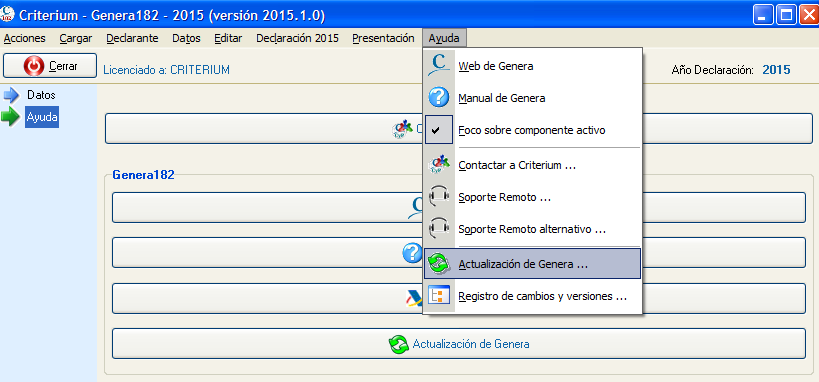
Task: Close the Criterium window with the red X
Action: click(x=809, y=15)
